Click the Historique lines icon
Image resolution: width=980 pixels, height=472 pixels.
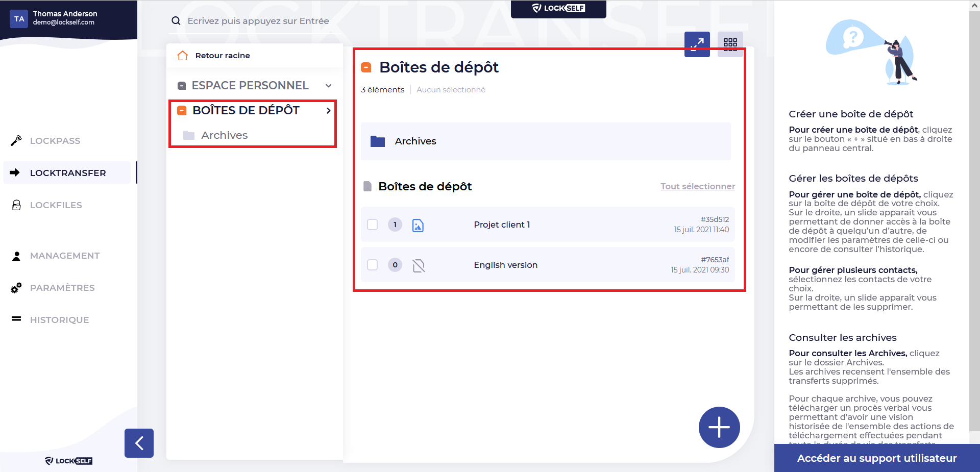pos(16,319)
